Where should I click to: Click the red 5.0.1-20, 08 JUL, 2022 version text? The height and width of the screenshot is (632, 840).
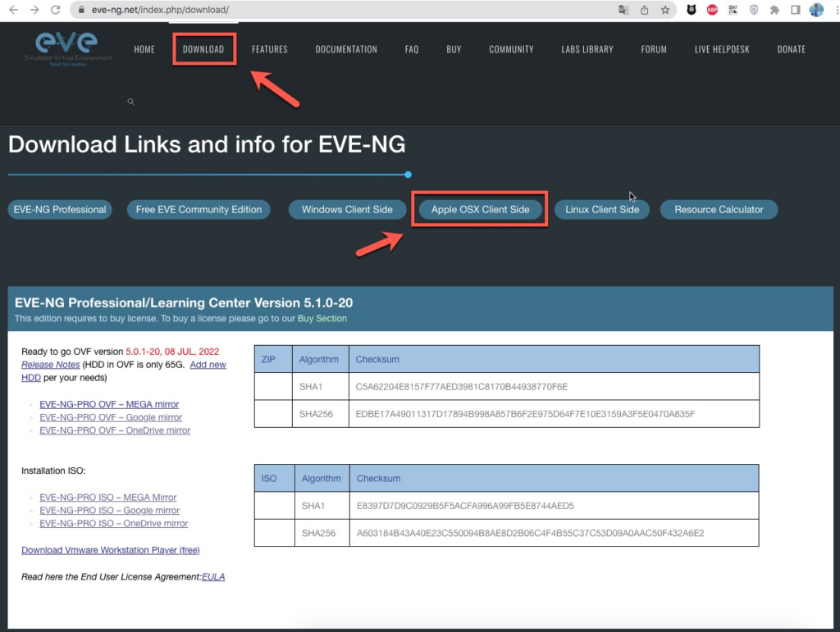[172, 352]
